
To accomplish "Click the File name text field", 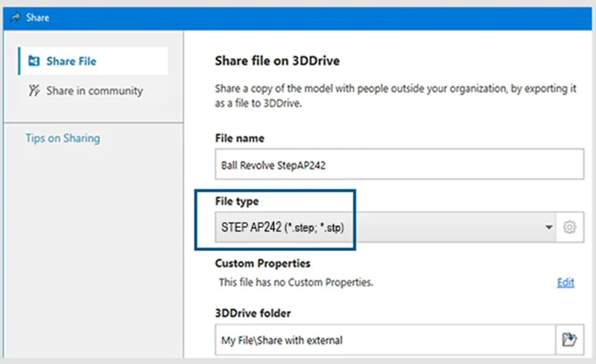I will (399, 165).
